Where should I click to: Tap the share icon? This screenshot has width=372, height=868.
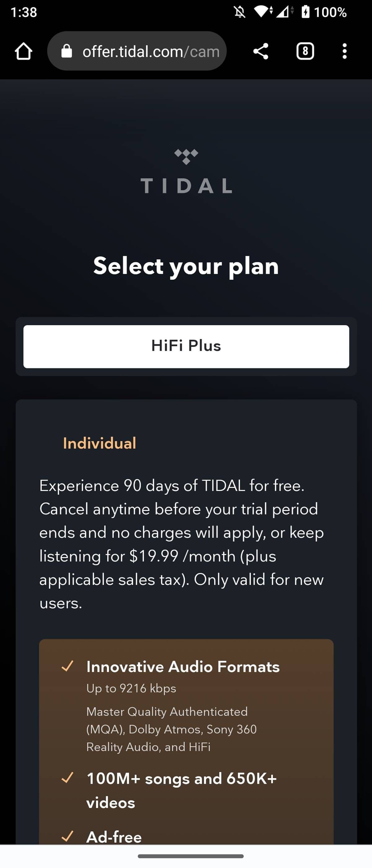pos(261,51)
